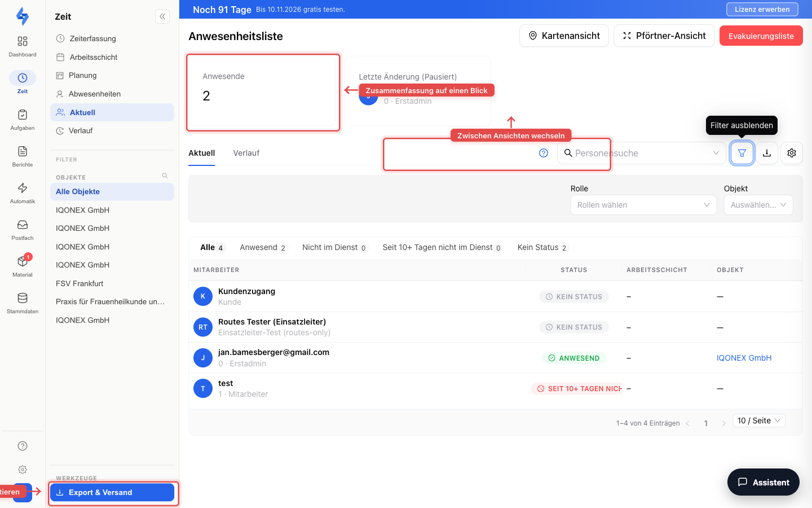Select FSV Frankfurt object
Image resolution: width=812 pixels, height=508 pixels.
(112, 283)
